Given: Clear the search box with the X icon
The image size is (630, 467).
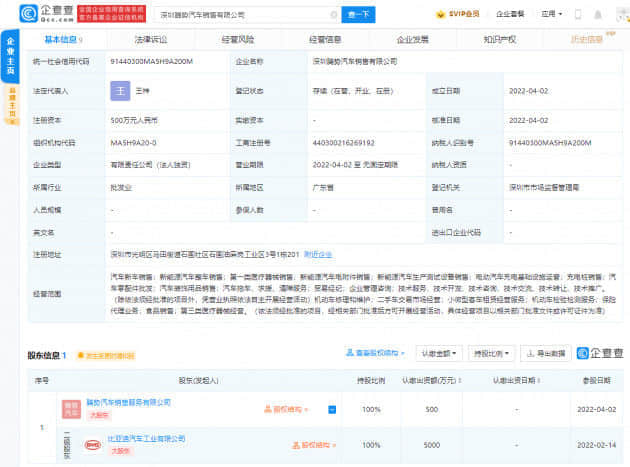Looking at the screenshot, I should click(x=333, y=15).
